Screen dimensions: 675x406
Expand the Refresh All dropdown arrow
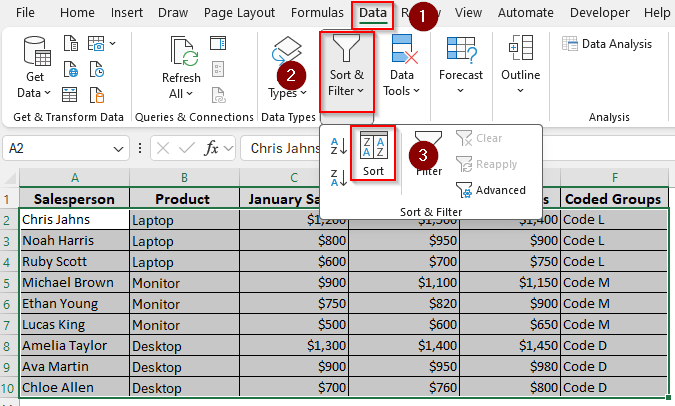pyautogui.click(x=189, y=94)
